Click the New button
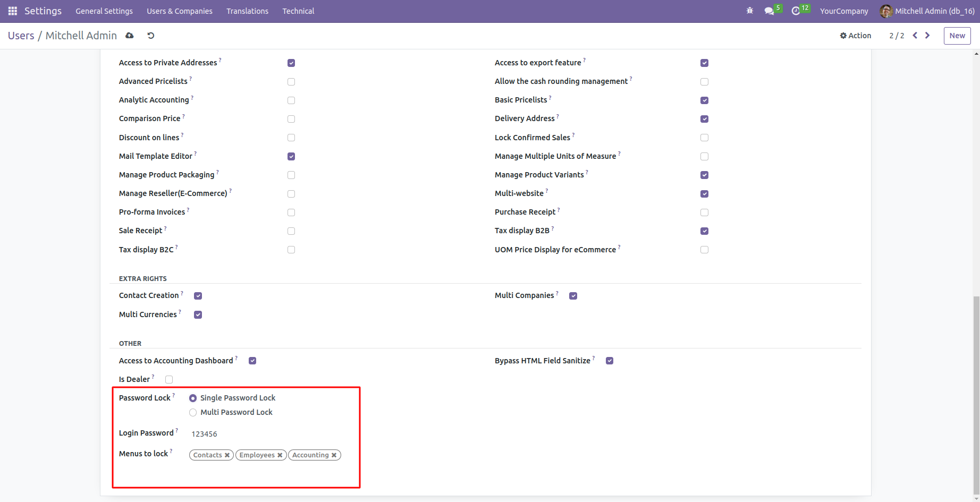Image resolution: width=980 pixels, height=502 pixels. coord(957,36)
